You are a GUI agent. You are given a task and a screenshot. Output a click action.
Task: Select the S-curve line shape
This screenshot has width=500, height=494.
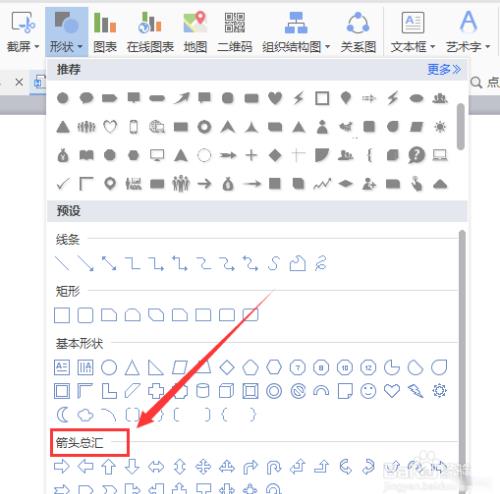274,263
